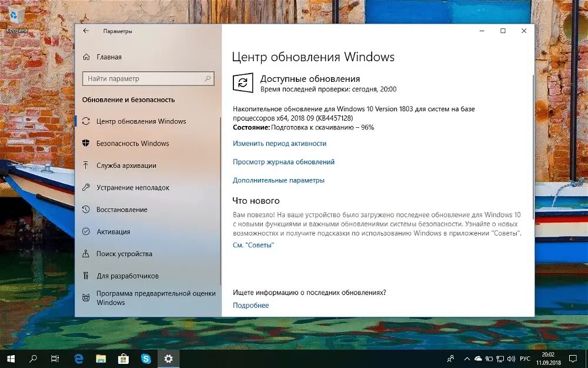The height and width of the screenshot is (368, 588).
Task: Open Microsoft Store from taskbar
Action: tap(123, 359)
